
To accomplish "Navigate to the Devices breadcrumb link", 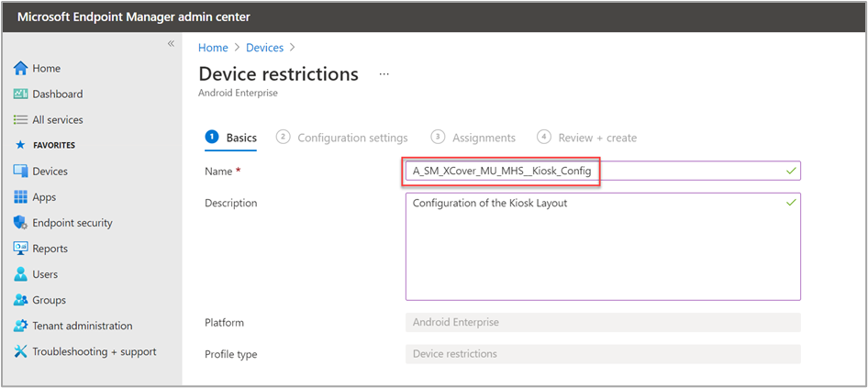I will (264, 47).
